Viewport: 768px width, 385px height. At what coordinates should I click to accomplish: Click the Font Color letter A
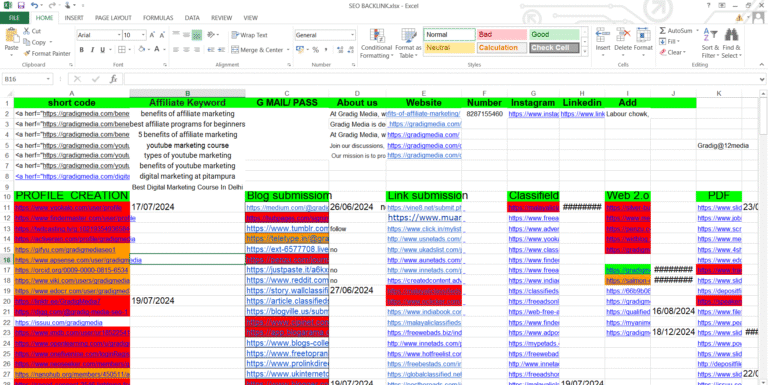tap(157, 49)
